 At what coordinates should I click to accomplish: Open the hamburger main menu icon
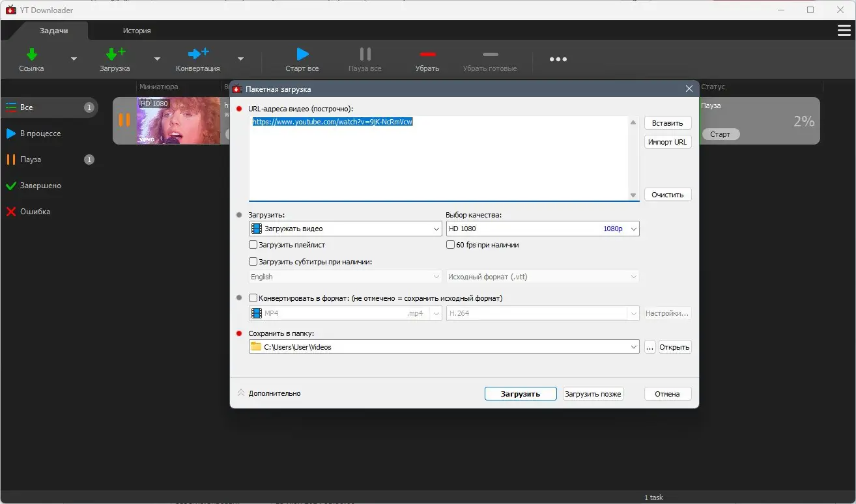[844, 31]
